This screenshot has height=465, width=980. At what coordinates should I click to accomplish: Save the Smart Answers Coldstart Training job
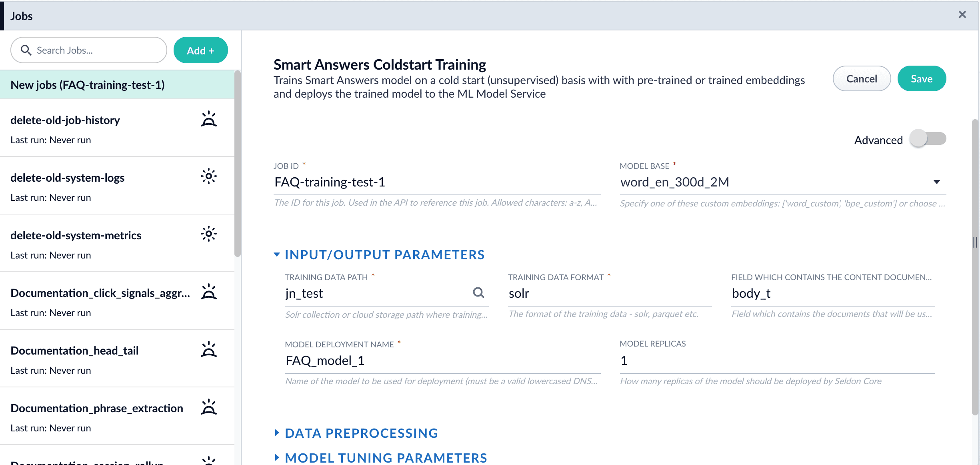coord(921,78)
